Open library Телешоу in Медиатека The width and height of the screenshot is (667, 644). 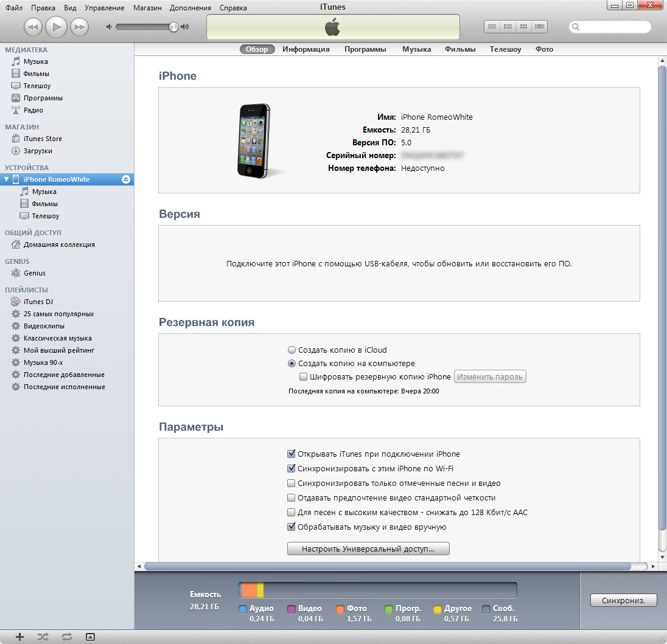coord(37,86)
